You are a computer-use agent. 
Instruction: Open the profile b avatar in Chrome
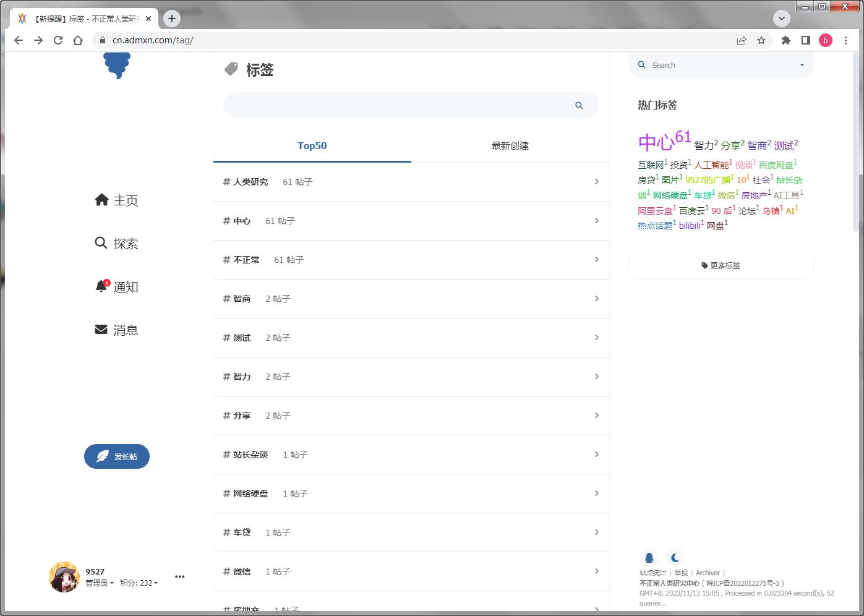(x=826, y=40)
